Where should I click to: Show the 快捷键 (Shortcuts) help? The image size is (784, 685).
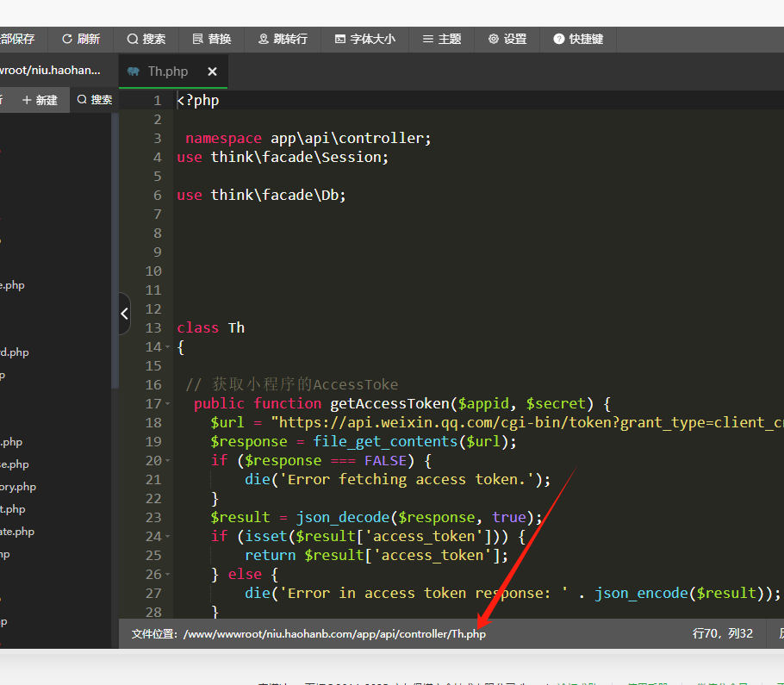[579, 39]
